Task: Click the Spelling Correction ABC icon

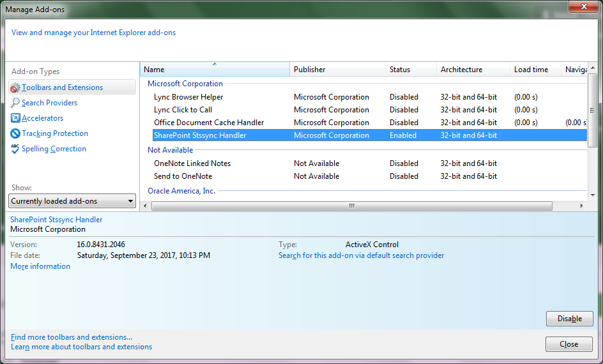Action: (x=15, y=149)
